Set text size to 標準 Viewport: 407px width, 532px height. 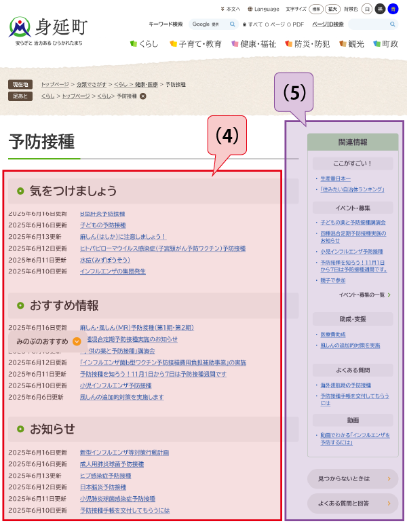316,9
